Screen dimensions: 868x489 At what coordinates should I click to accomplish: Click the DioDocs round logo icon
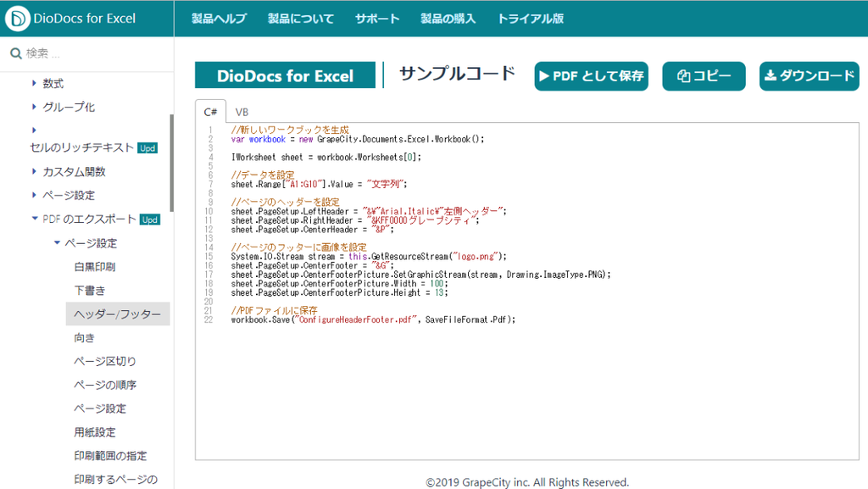tap(17, 19)
